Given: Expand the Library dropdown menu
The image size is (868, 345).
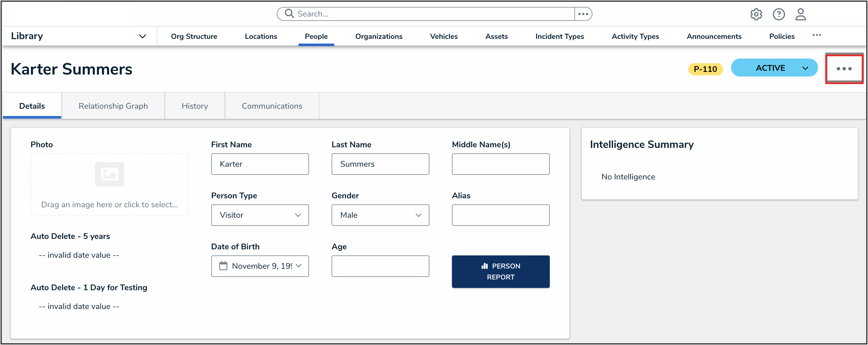Looking at the screenshot, I should [x=142, y=36].
